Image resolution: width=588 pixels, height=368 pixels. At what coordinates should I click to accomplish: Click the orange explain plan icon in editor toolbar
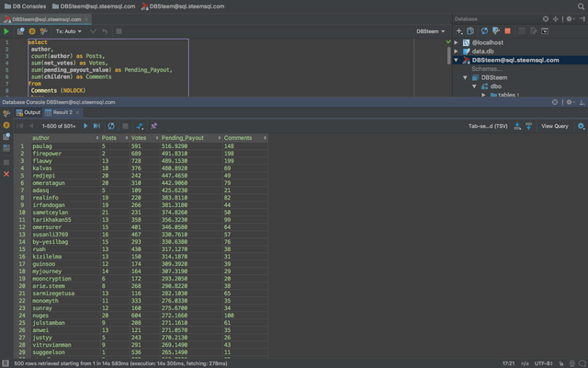[32, 31]
